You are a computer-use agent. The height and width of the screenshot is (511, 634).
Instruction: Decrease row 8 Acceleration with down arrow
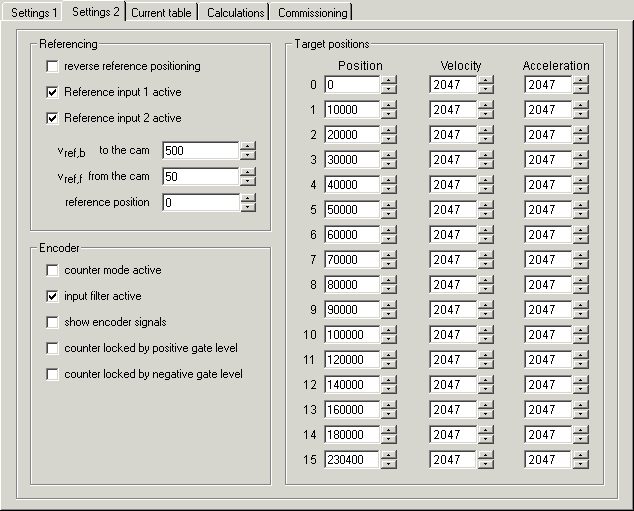(x=581, y=289)
